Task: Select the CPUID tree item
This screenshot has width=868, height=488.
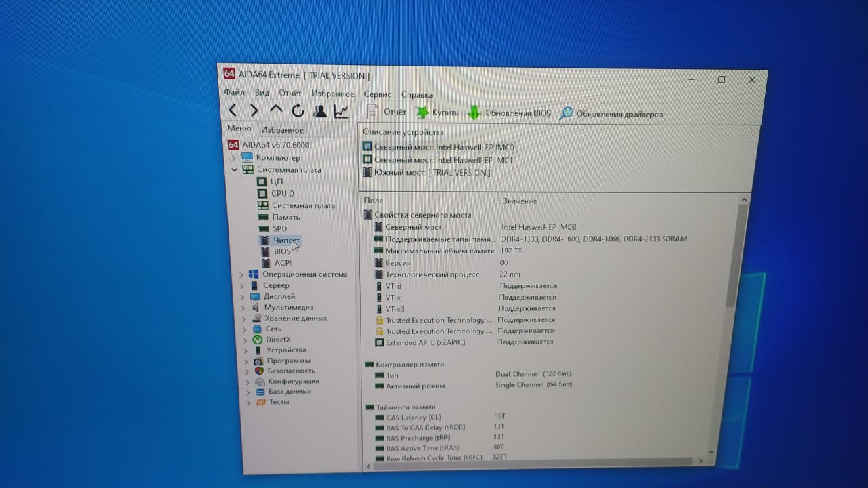Action: click(x=276, y=194)
